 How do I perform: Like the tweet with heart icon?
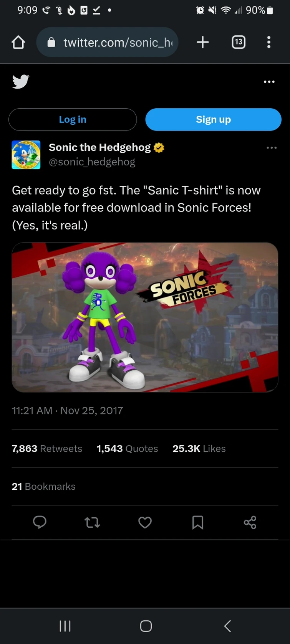145,522
